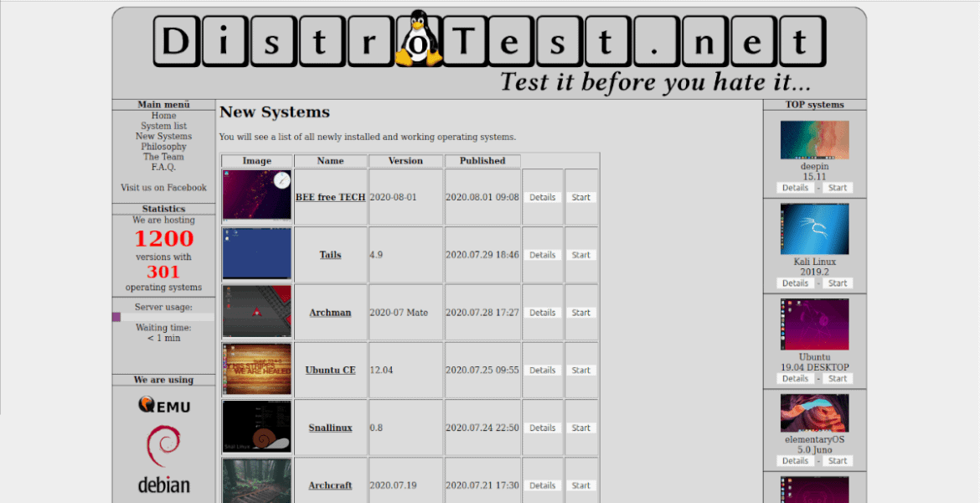Start Kali Linux 2019.2
Viewport: 980px width, 503px height.
(838, 283)
